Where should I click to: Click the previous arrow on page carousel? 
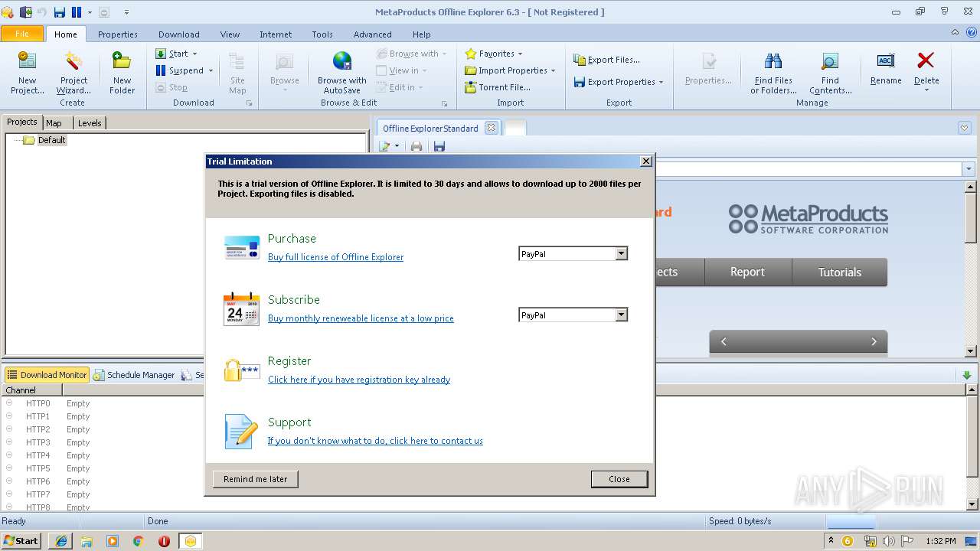[x=724, y=341]
